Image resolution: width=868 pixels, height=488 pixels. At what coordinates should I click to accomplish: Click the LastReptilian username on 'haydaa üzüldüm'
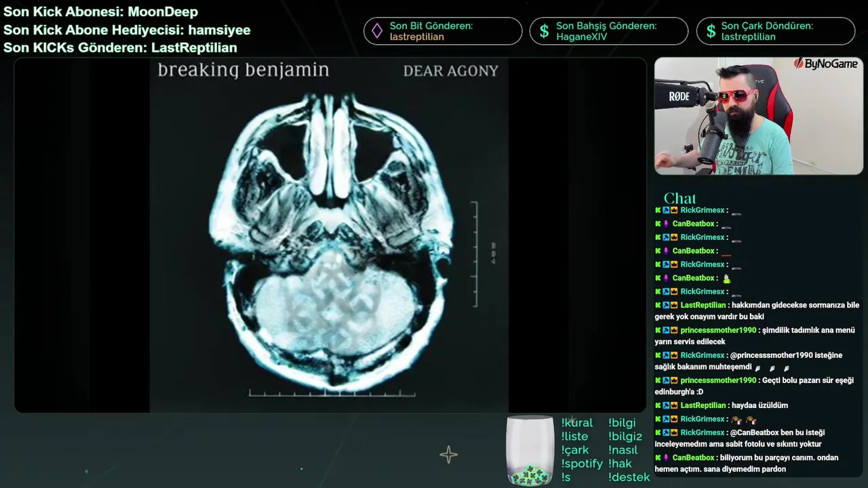703,405
